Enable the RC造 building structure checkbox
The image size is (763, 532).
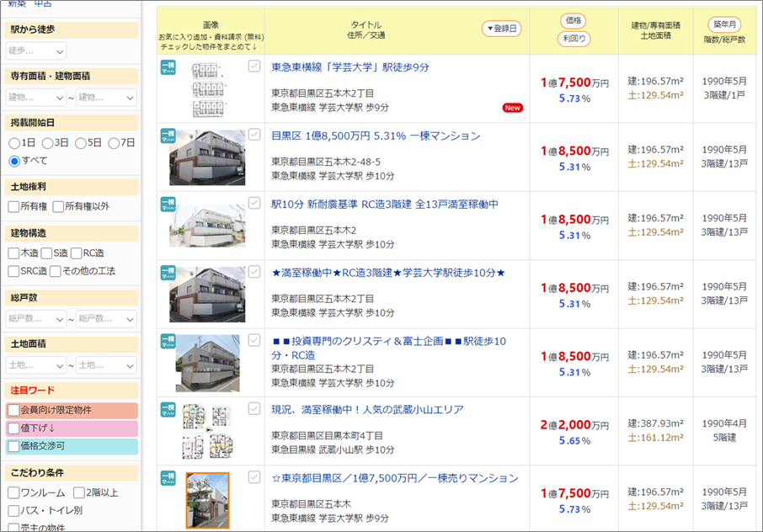click(x=77, y=253)
